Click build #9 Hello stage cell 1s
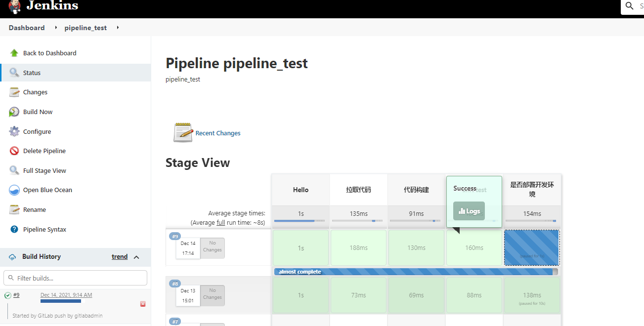Image resolution: width=644 pixels, height=326 pixels. tap(301, 247)
